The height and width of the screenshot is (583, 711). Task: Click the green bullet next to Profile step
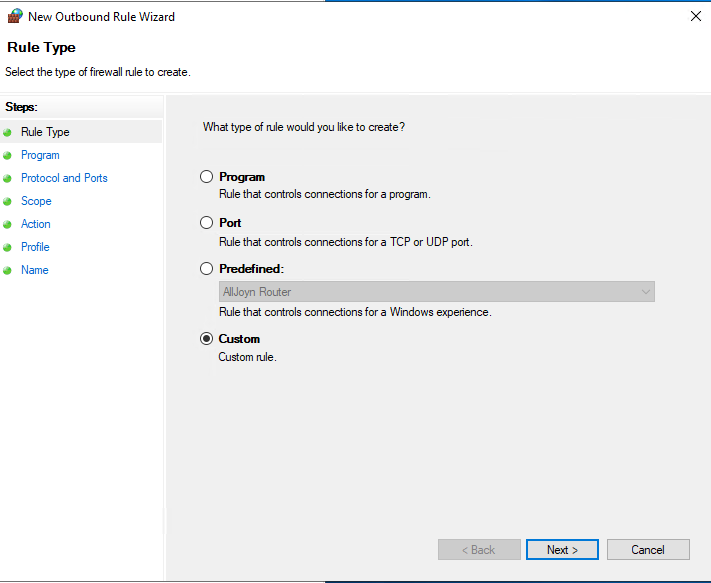[7, 247]
